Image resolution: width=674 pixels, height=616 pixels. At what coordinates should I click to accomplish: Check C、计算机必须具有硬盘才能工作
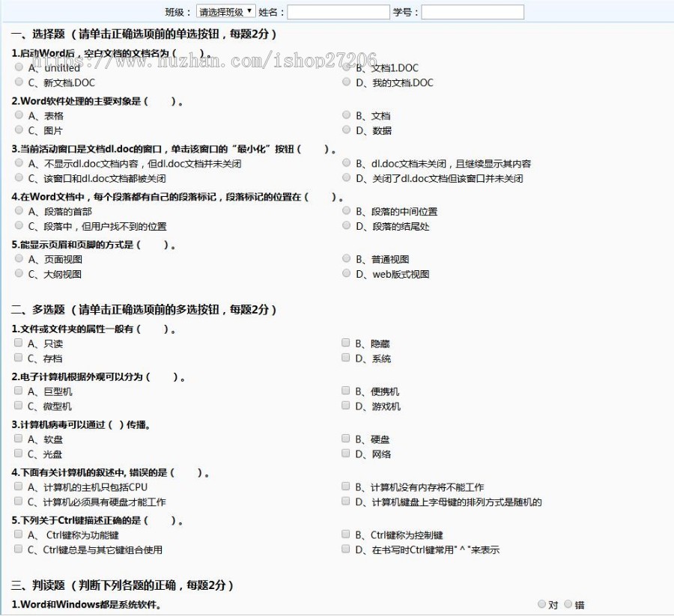18,501
